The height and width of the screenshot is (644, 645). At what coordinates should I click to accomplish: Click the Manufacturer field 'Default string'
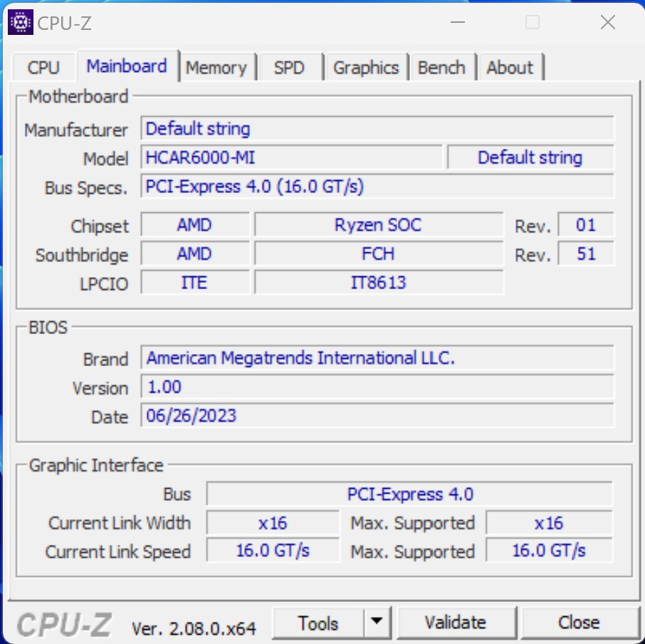pyautogui.click(x=377, y=128)
